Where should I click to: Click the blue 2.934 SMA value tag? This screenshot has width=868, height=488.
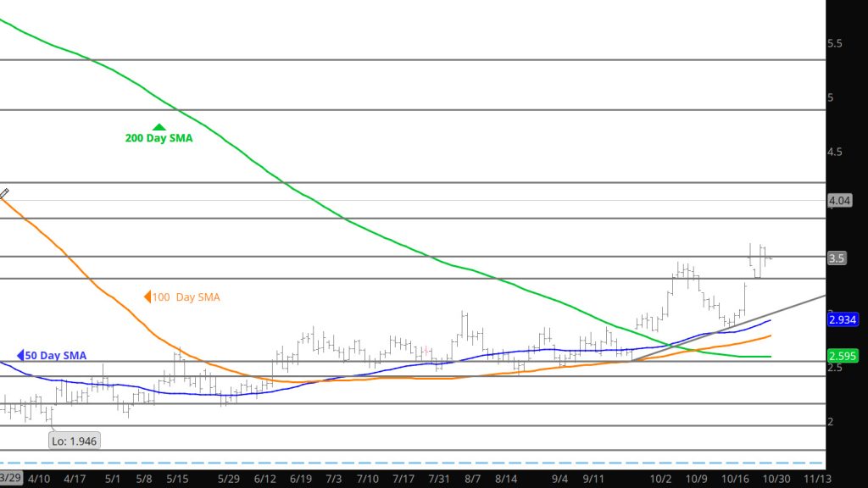pyautogui.click(x=843, y=319)
